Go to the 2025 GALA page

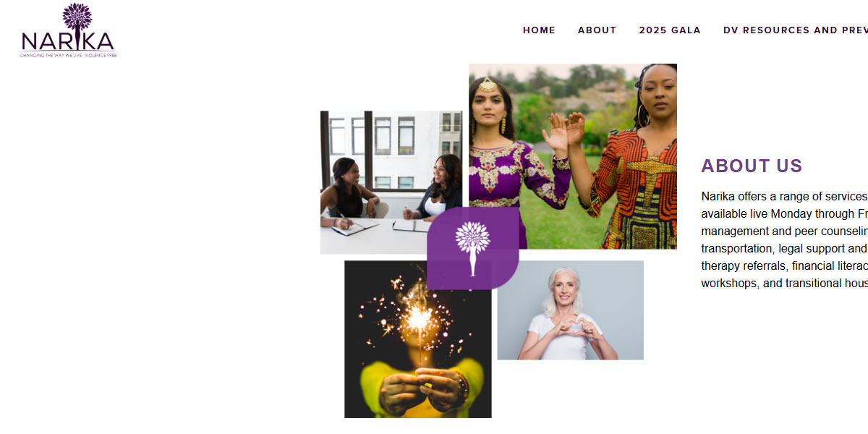click(670, 30)
